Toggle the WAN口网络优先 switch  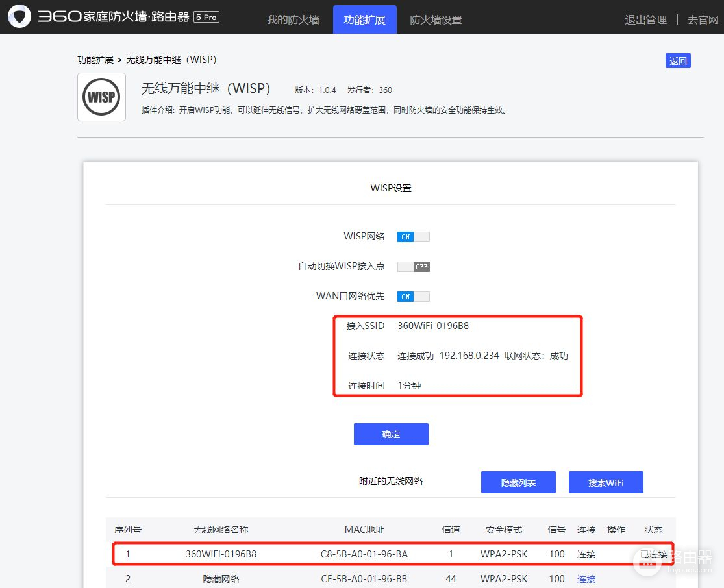pos(414,297)
